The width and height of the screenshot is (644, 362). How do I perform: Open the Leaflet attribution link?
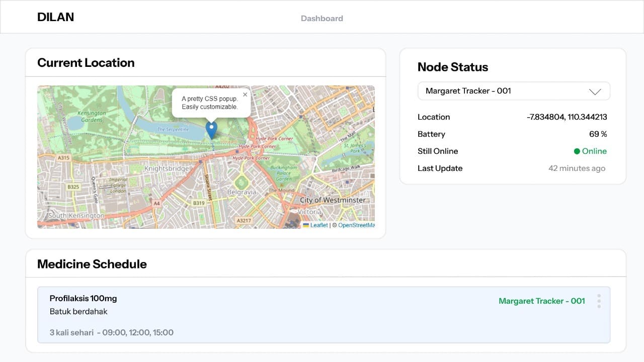tap(319, 225)
